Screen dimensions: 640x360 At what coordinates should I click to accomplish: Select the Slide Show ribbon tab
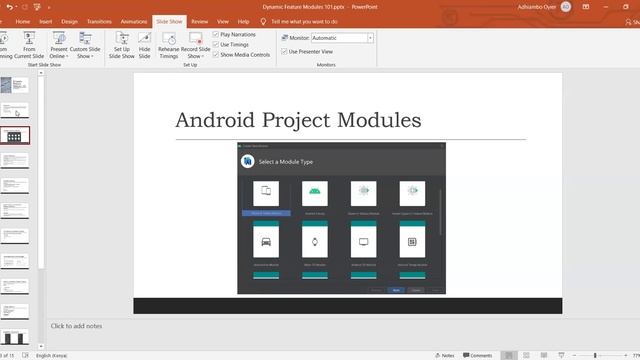[169, 21]
